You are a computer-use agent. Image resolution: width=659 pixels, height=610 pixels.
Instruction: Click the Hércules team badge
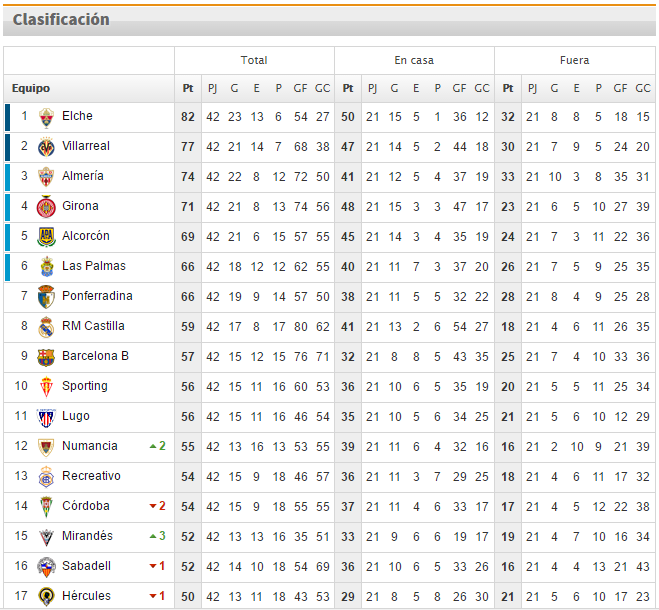46,597
